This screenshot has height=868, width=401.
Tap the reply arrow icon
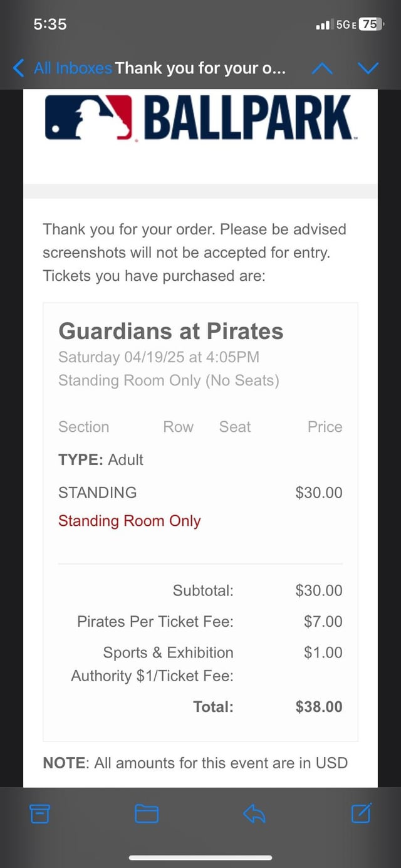(x=254, y=813)
